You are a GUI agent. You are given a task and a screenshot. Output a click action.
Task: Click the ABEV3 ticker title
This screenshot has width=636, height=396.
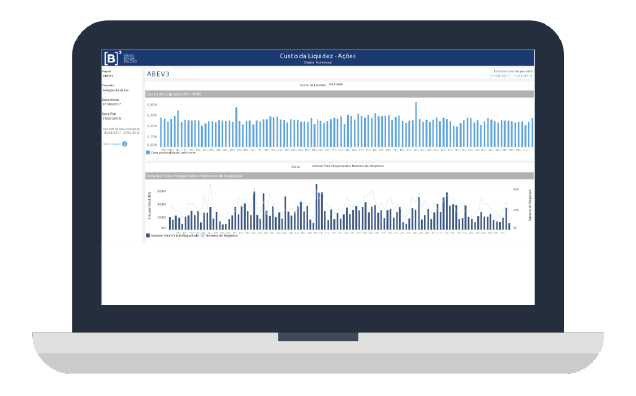point(158,74)
